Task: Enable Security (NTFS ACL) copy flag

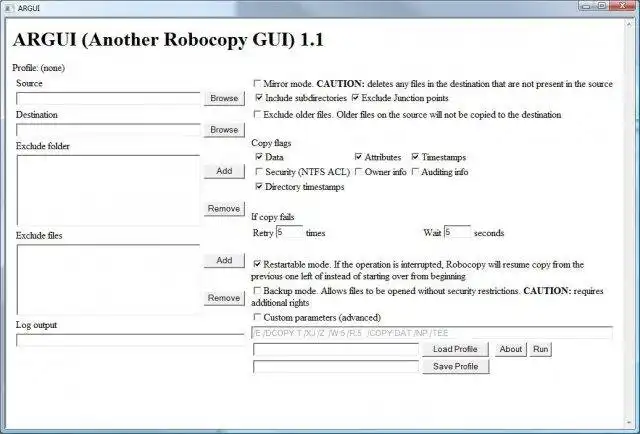Action: tap(259, 171)
